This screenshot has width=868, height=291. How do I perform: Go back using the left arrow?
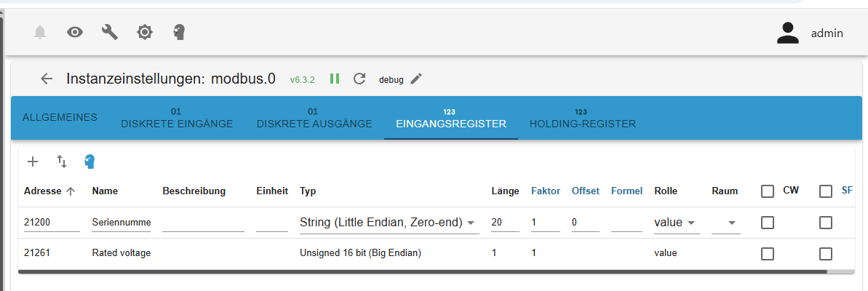pos(47,79)
